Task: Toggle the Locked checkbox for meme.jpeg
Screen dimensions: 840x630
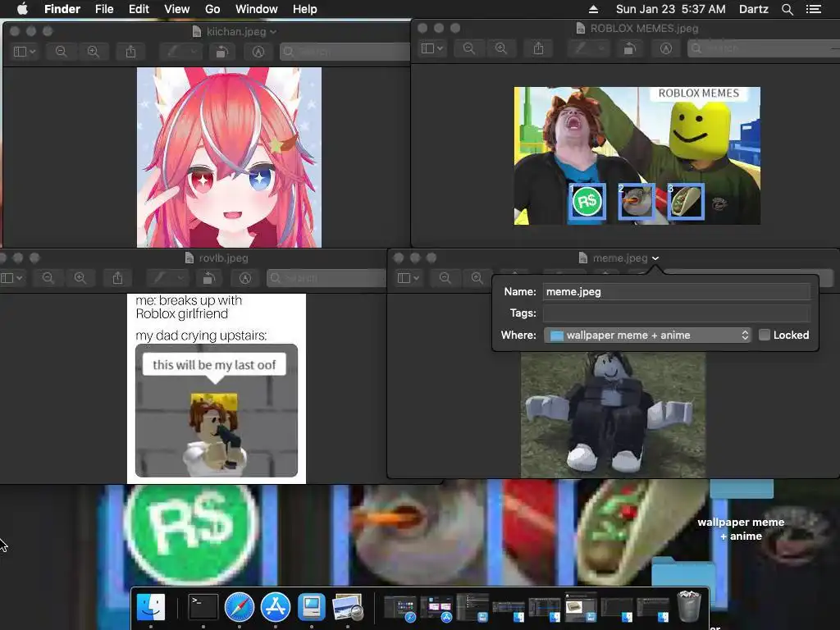Action: 765,335
